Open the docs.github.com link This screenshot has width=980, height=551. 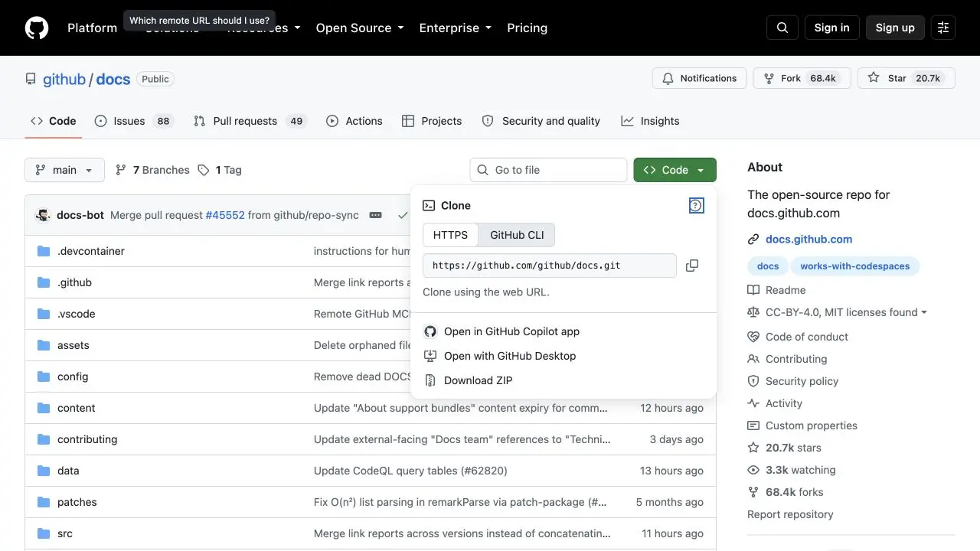808,240
